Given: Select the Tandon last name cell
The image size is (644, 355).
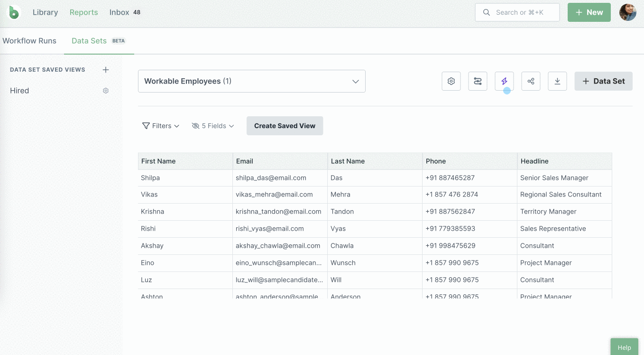Looking at the screenshot, I should coord(375,212).
